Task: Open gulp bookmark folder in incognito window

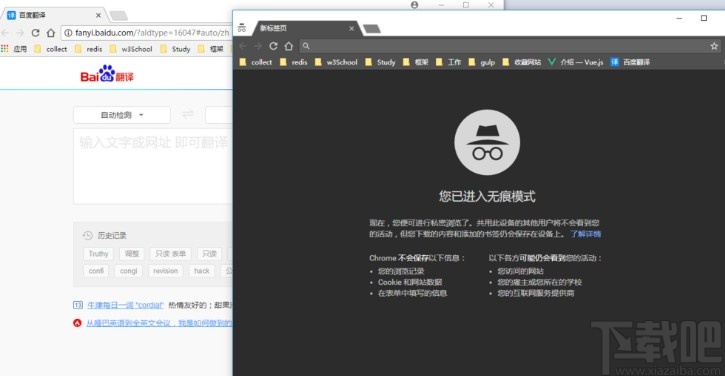Action: tap(482, 62)
